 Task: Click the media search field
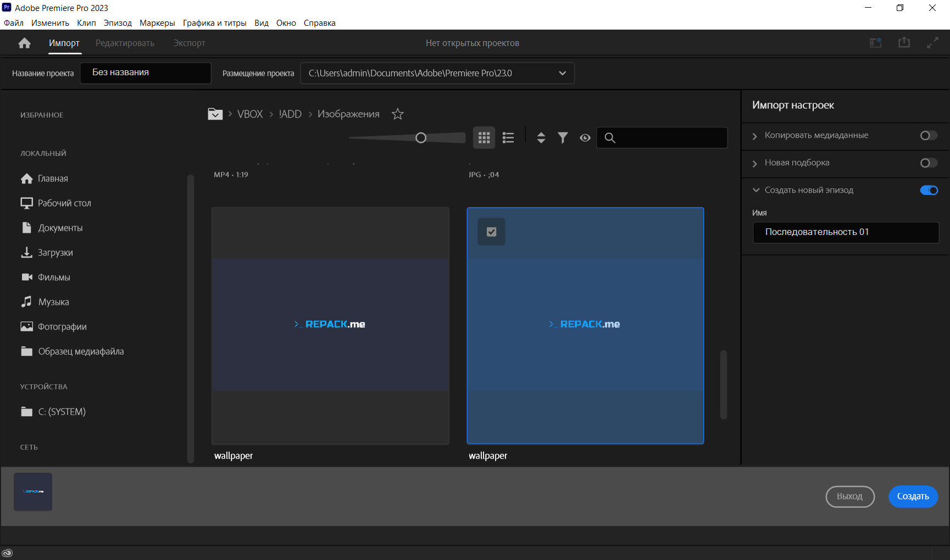pyautogui.click(x=662, y=138)
